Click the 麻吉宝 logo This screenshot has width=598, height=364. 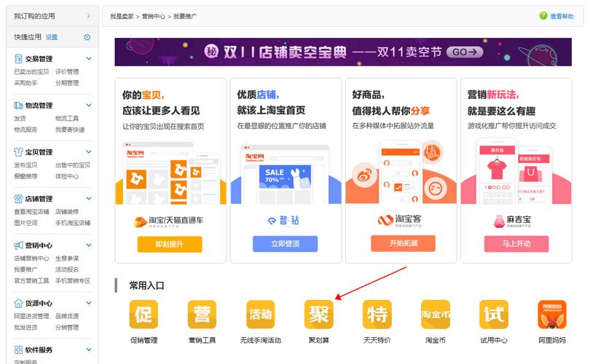tap(513, 221)
